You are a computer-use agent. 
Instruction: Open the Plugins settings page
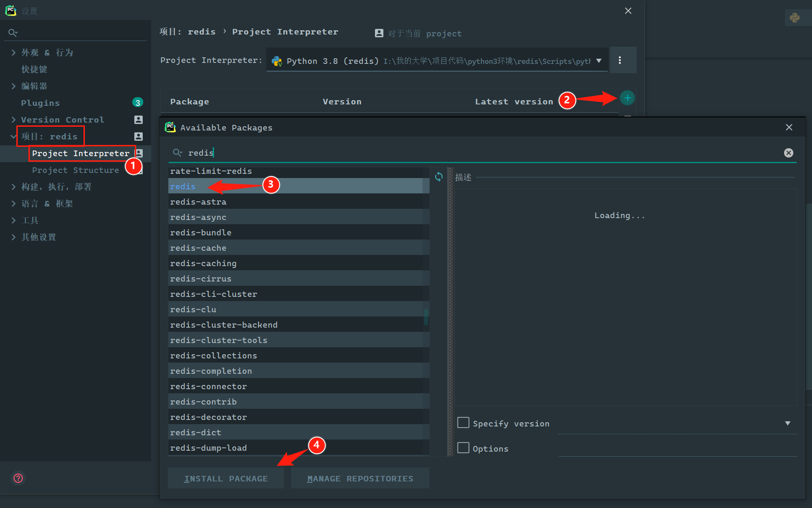pos(40,103)
